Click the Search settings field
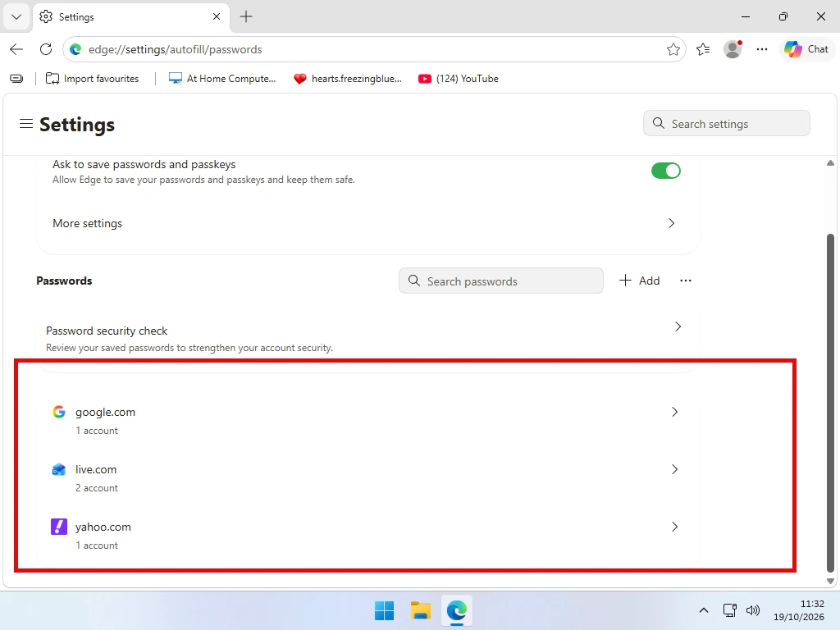 [x=727, y=124]
